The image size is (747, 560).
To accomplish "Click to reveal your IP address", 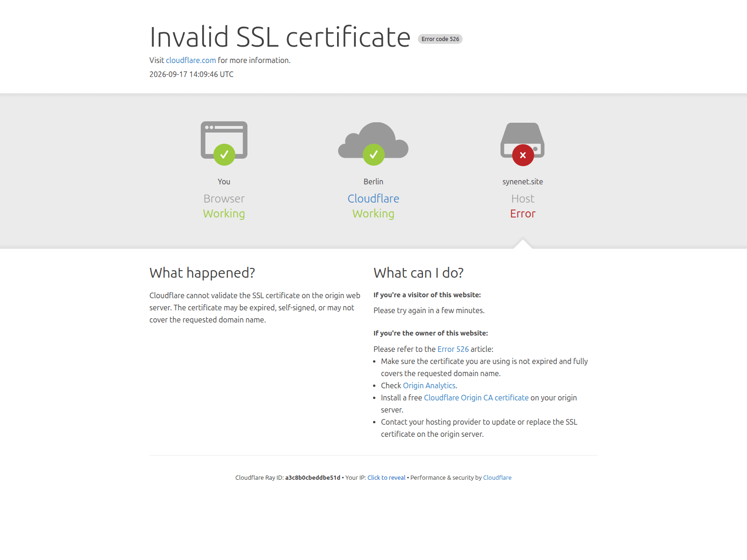I will pyautogui.click(x=386, y=478).
